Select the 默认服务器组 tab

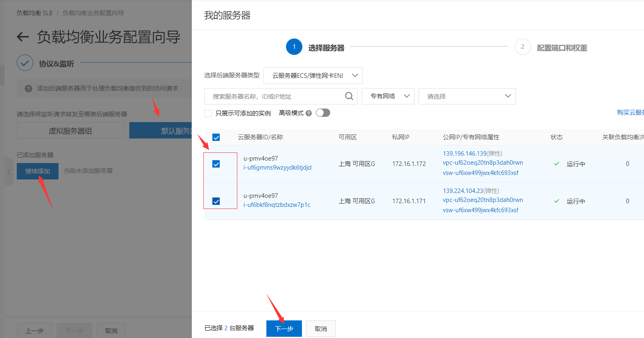click(160, 131)
